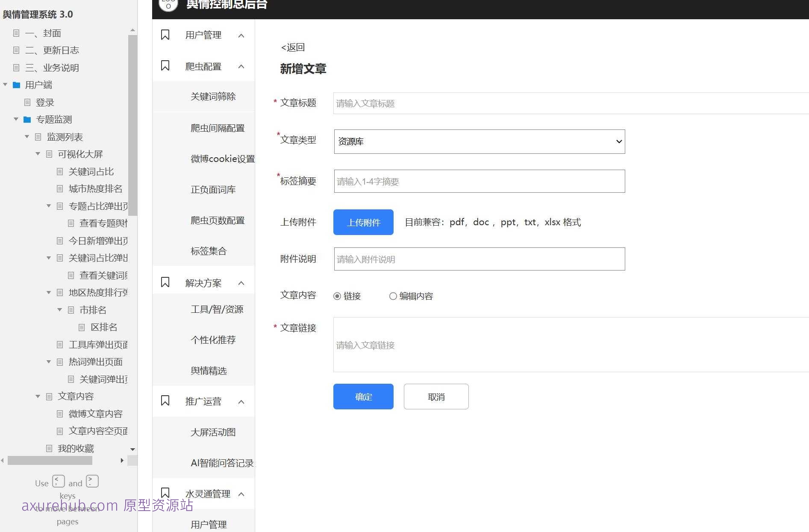The image size is (809, 532).
Task: Click the 取消 button
Action: pyautogui.click(x=436, y=397)
